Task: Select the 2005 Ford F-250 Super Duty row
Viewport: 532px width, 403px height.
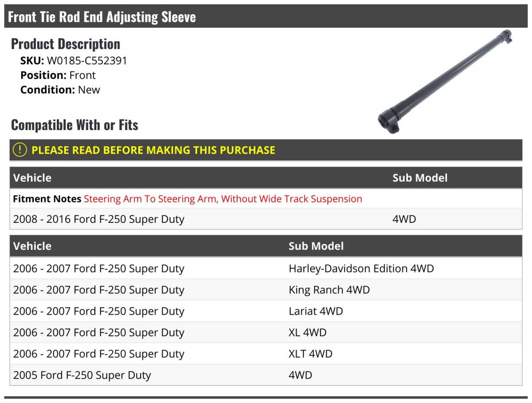Action: click(x=82, y=375)
